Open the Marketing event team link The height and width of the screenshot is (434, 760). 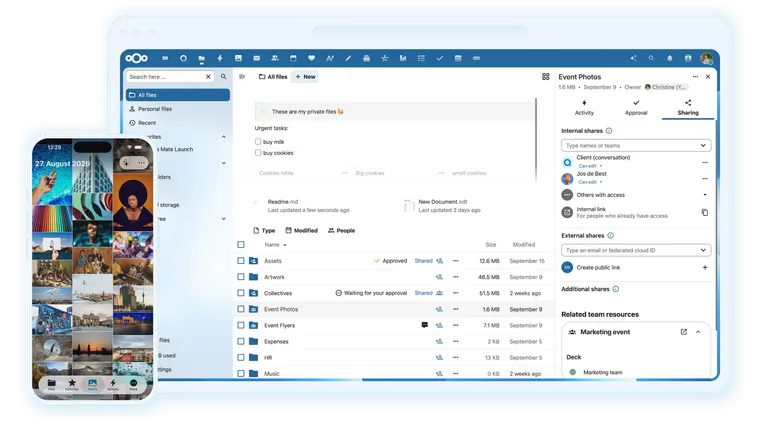[684, 332]
